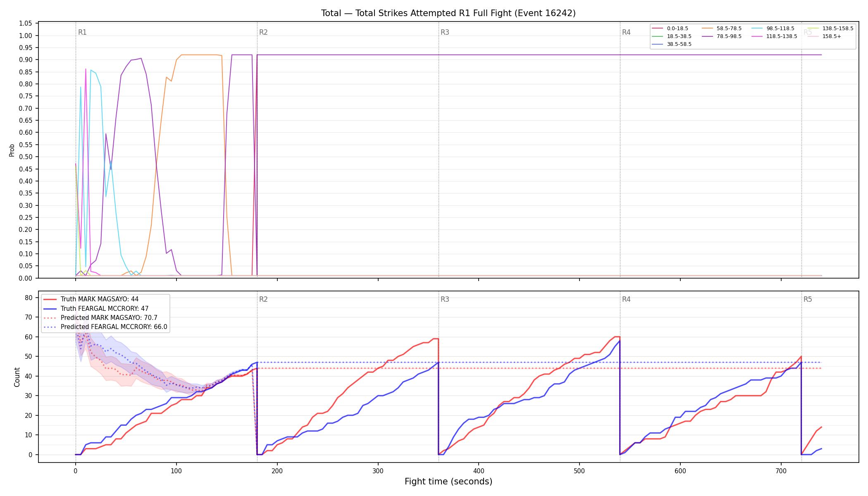Click the cyan line swatch for 98.5-118.5
The height and width of the screenshot is (496, 868).
[x=757, y=29]
